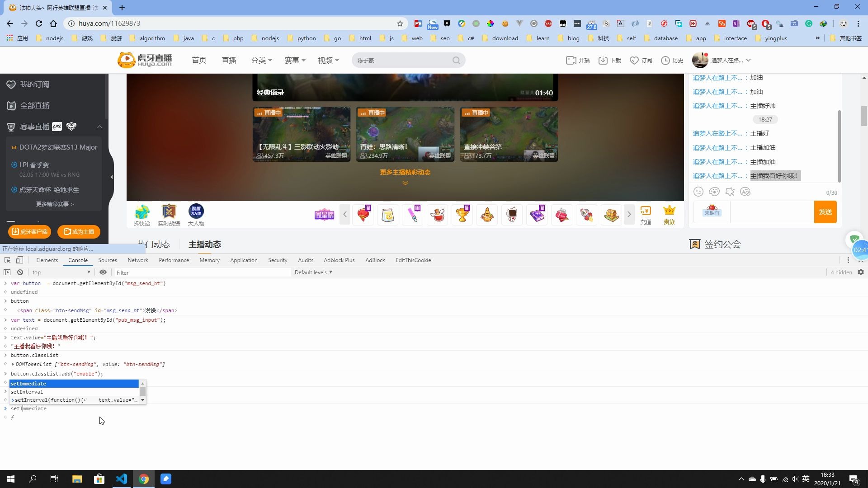Screen dimensions: 868x488
Task: Click the DevTools inspect element icon
Action: [x=7, y=260]
